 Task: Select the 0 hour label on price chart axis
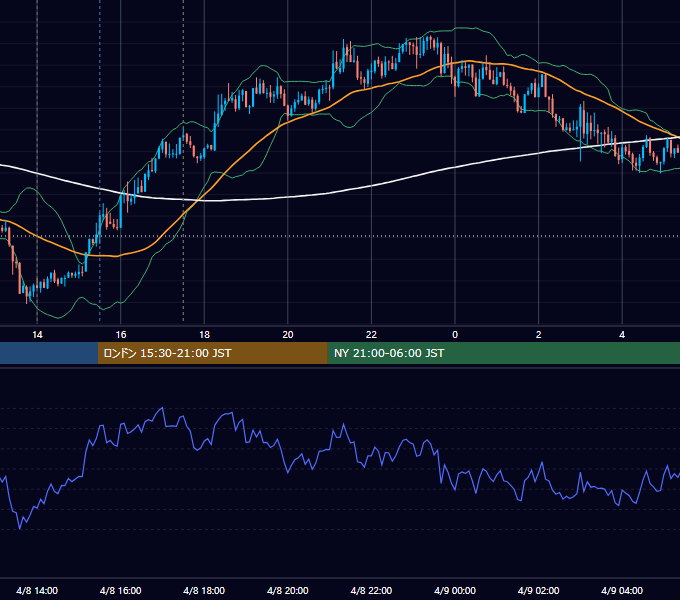click(455, 335)
